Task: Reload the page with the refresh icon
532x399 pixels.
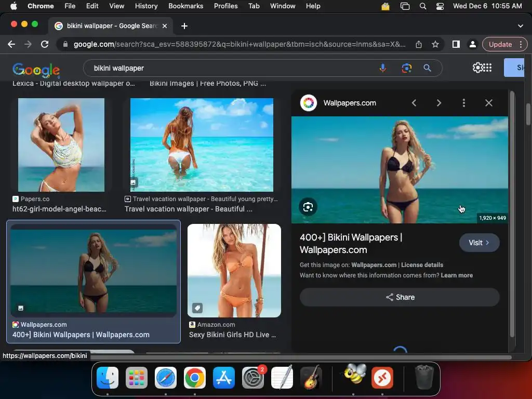Action: 45,45
